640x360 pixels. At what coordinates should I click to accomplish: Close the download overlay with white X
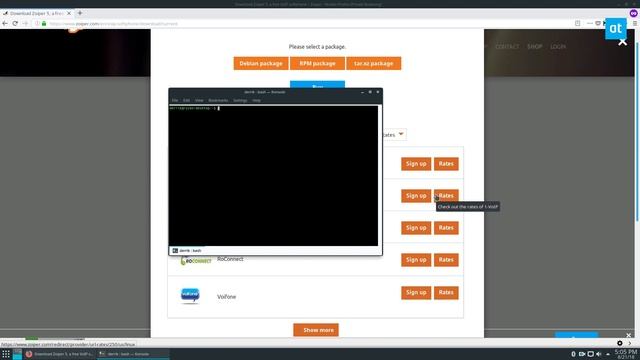pyautogui.click(x=622, y=42)
